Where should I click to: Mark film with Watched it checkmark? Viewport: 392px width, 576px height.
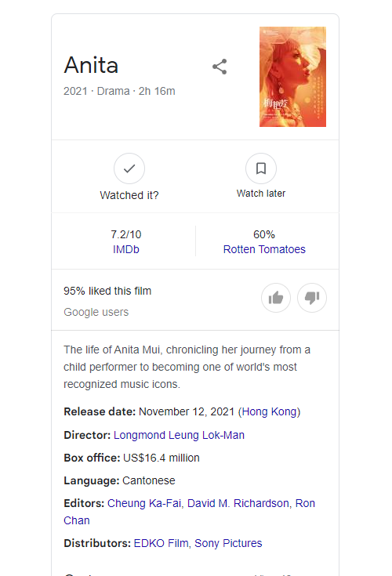[x=129, y=168]
